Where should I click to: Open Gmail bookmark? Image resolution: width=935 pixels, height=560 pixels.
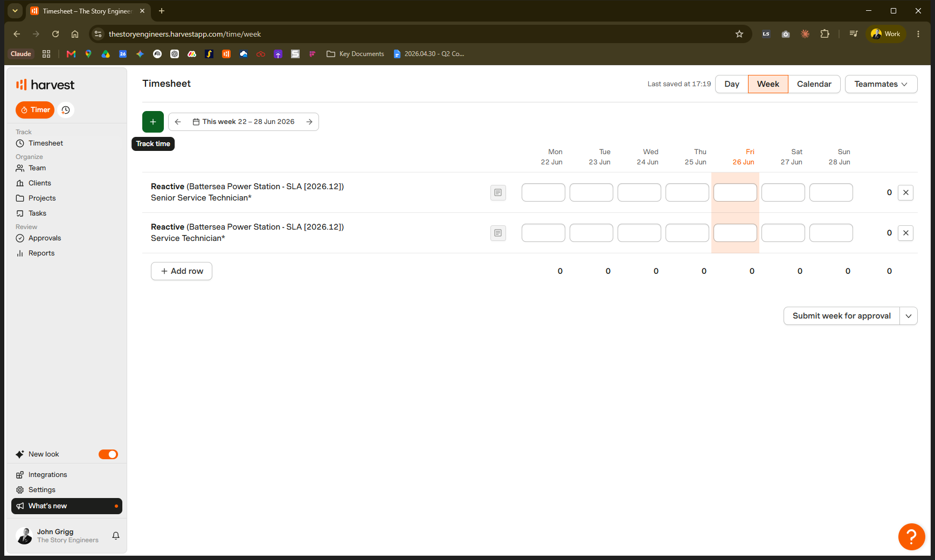click(x=71, y=54)
